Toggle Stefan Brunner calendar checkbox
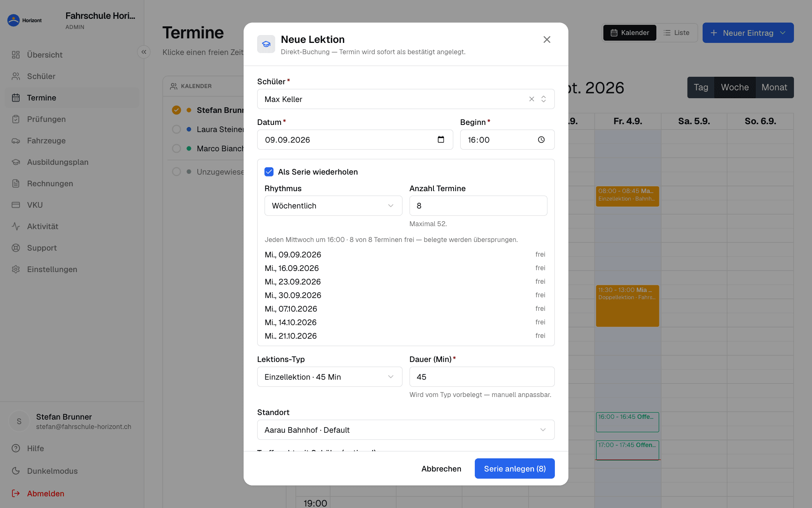 176,110
